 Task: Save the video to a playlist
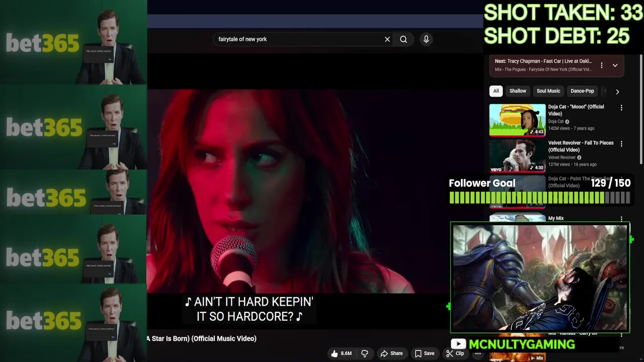(424, 353)
